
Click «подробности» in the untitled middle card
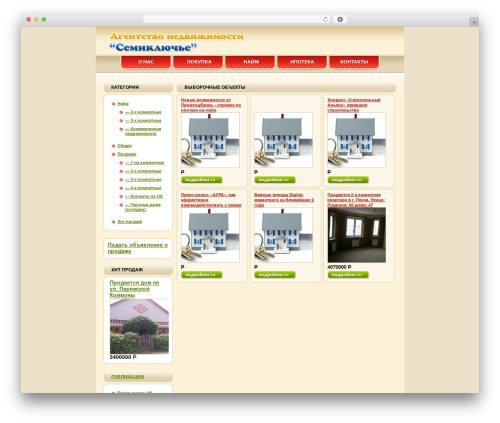275,180
